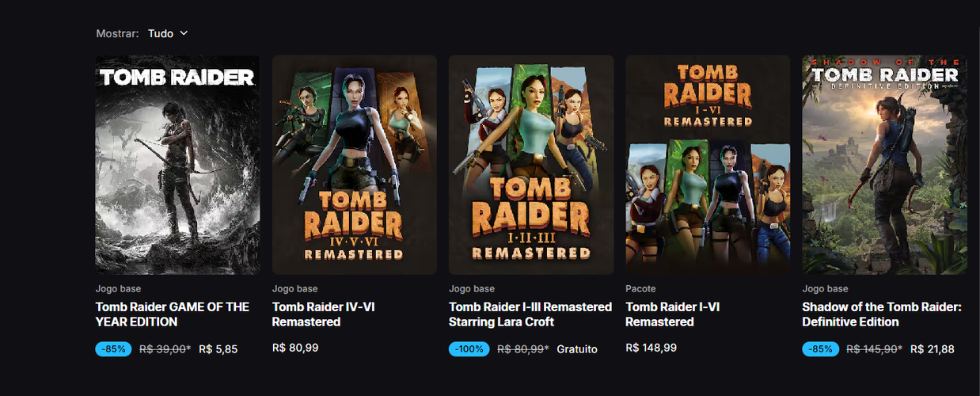This screenshot has width=980, height=396.
Task: Click the Gratuito price label
Action: [577, 349]
